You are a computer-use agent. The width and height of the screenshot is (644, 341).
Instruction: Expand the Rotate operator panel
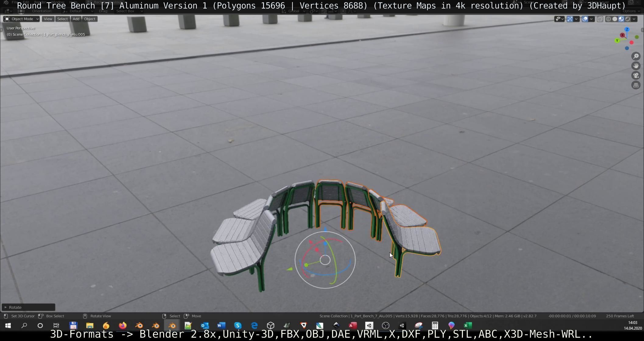[28, 307]
